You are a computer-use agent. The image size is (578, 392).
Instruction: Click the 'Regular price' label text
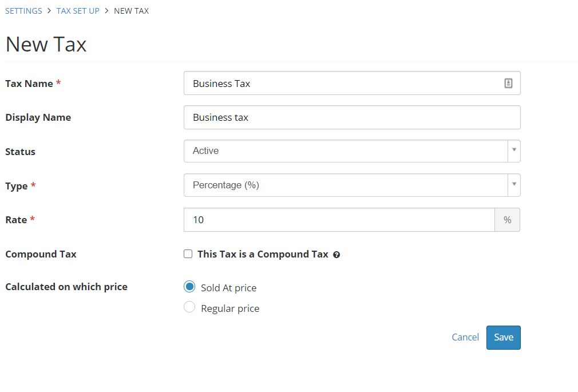(x=230, y=308)
